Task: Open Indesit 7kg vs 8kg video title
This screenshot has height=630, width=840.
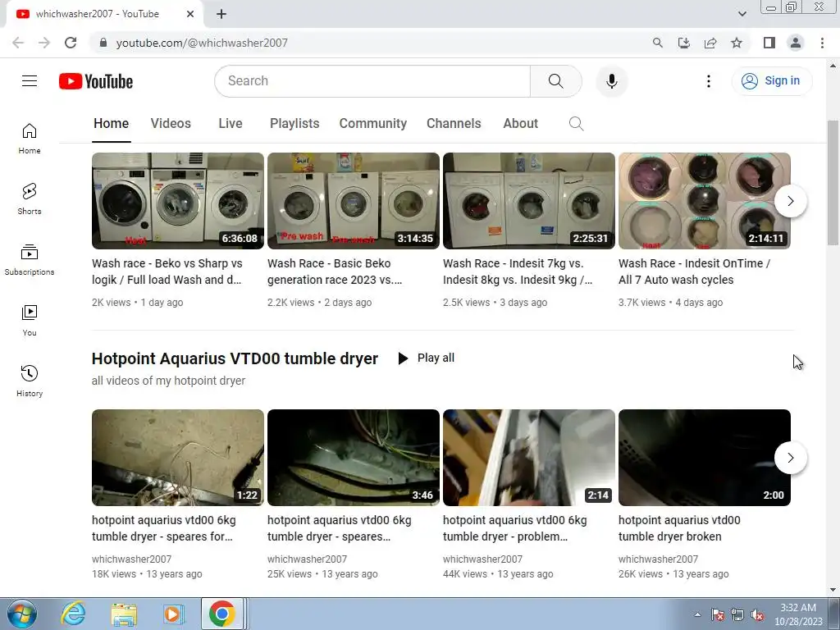Action: pos(518,272)
